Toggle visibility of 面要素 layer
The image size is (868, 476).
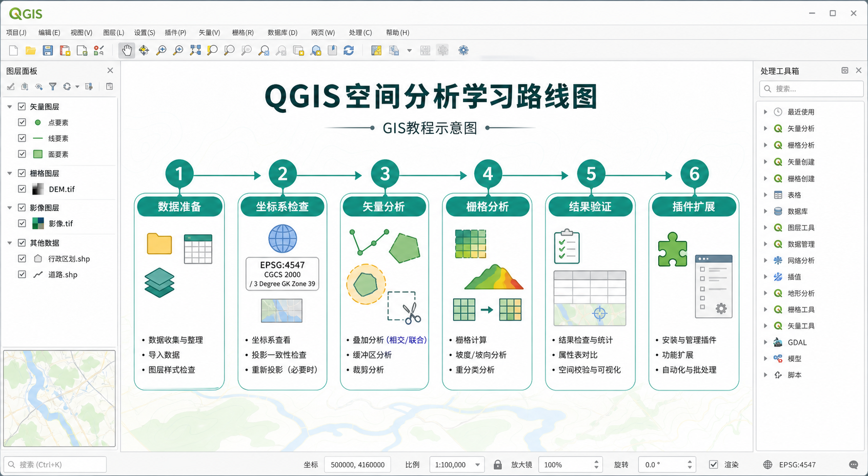[x=22, y=154]
